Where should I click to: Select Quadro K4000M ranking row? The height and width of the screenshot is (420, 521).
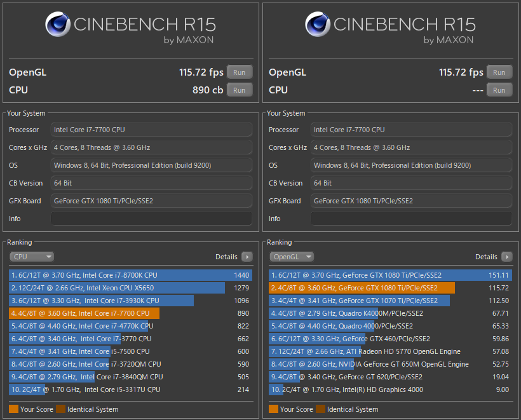pyautogui.click(x=390, y=313)
